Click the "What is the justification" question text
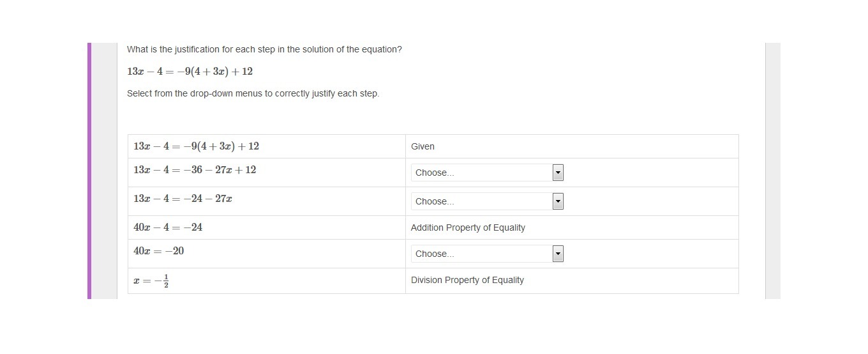 coord(264,49)
